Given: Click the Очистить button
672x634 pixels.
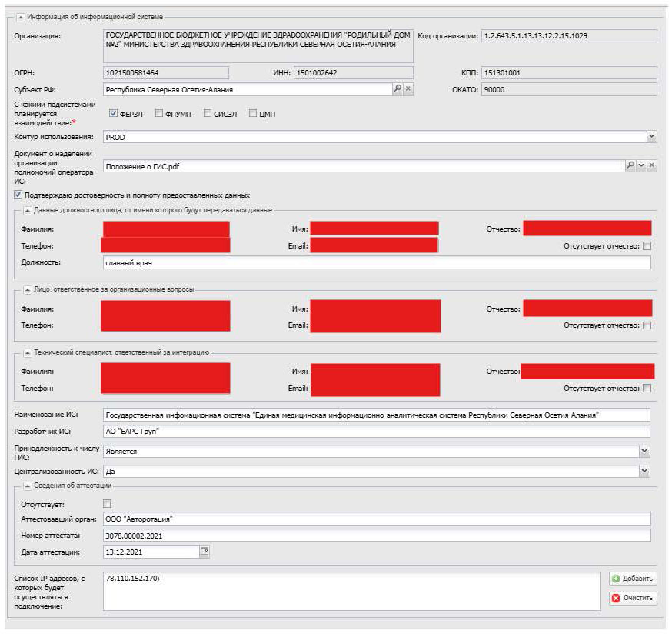Looking at the screenshot, I should [x=633, y=598].
